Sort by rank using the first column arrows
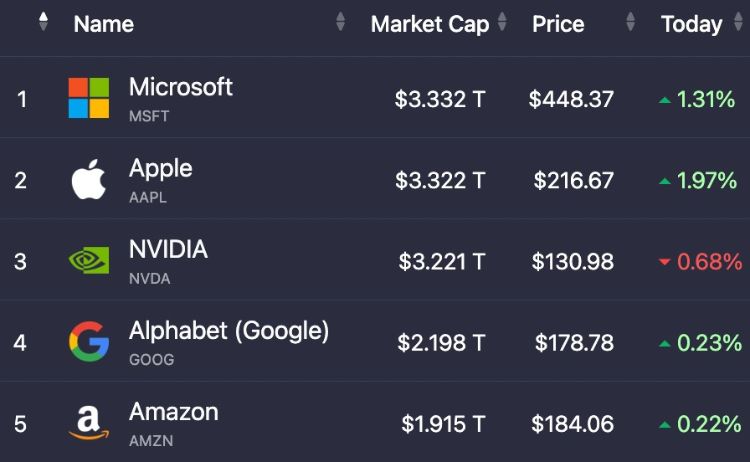The width and height of the screenshot is (750, 462). click(x=43, y=22)
